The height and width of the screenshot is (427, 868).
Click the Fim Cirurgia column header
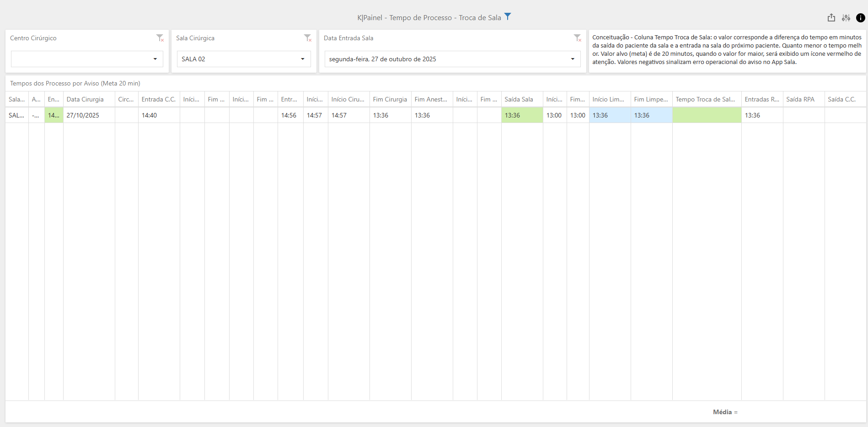390,99
